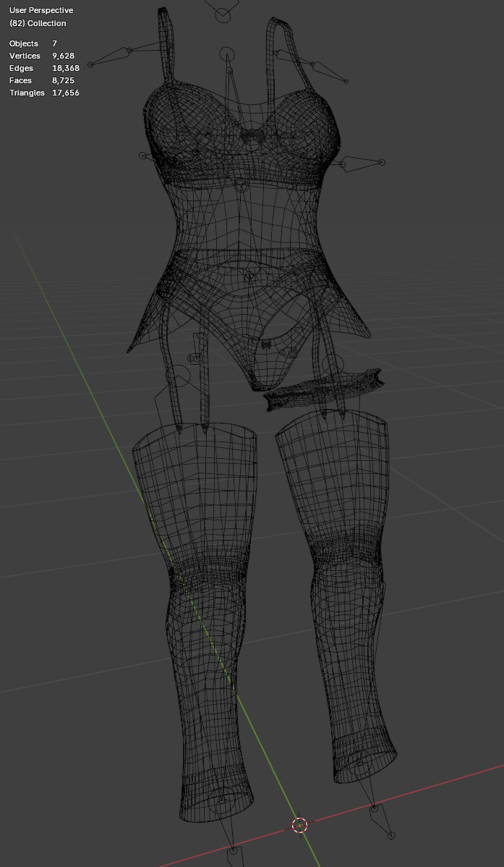The width and height of the screenshot is (504, 867).
Task: Click the bone tip below the left stocking
Action: point(233,850)
